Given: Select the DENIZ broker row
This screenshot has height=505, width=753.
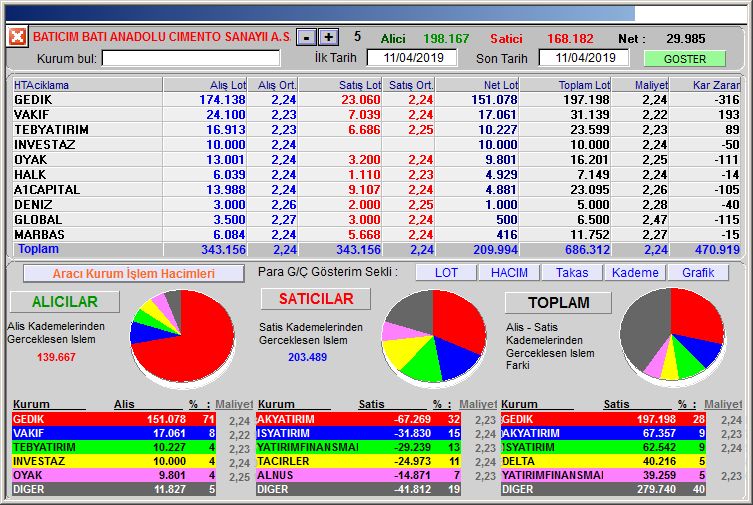Looking at the screenshot, I should coord(376,204).
